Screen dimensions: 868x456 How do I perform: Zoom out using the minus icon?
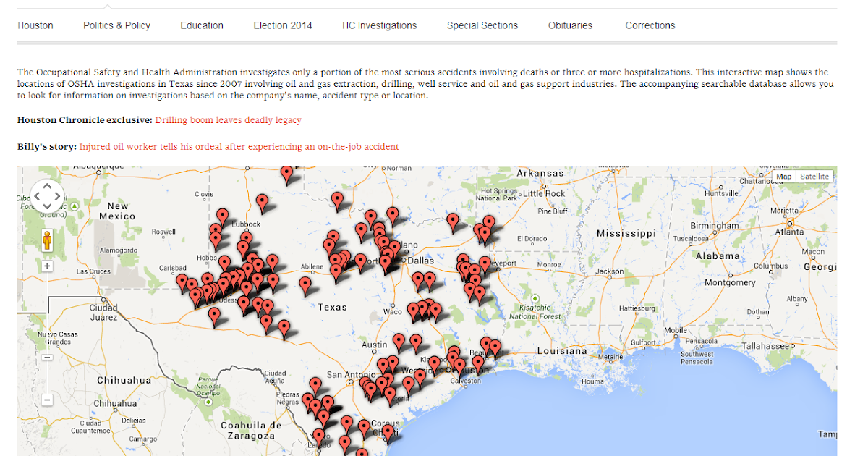[x=46, y=400]
